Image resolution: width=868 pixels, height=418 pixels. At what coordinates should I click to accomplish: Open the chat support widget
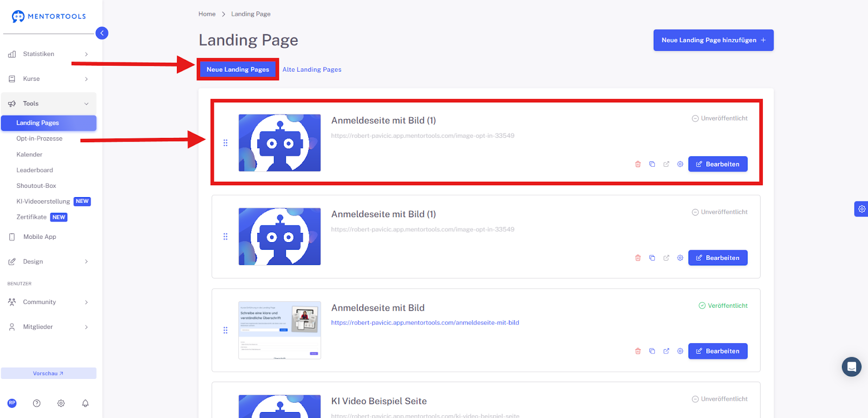852,367
